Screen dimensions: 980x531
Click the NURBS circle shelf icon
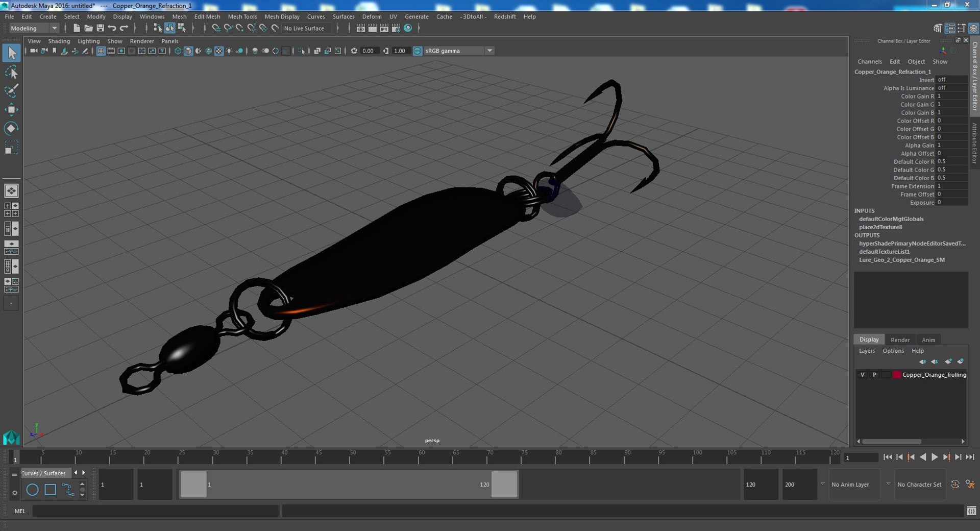(x=32, y=490)
